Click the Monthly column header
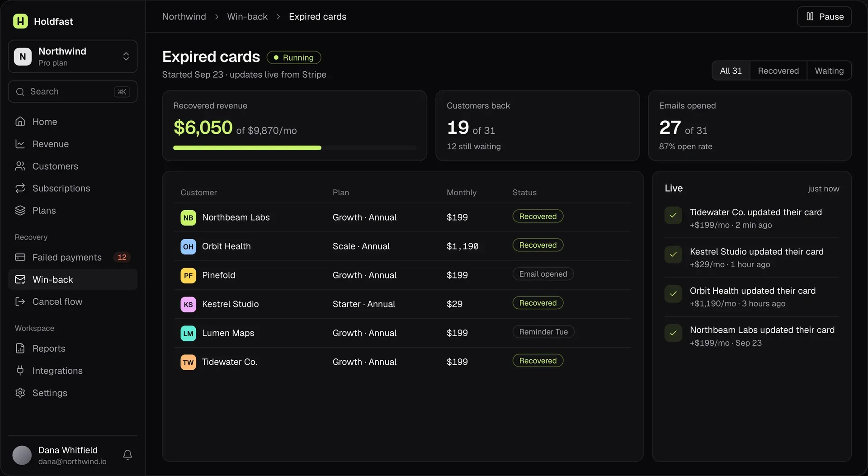868x476 pixels. (x=462, y=193)
